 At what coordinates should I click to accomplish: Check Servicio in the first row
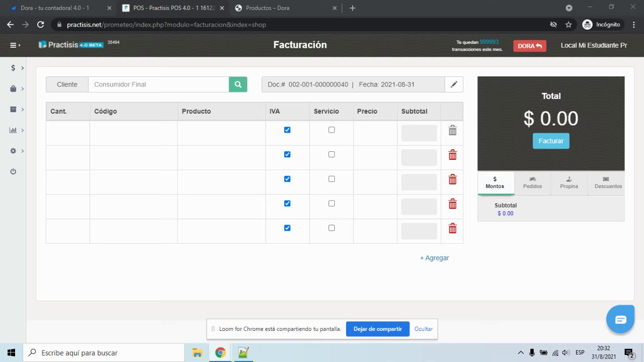[x=332, y=130]
